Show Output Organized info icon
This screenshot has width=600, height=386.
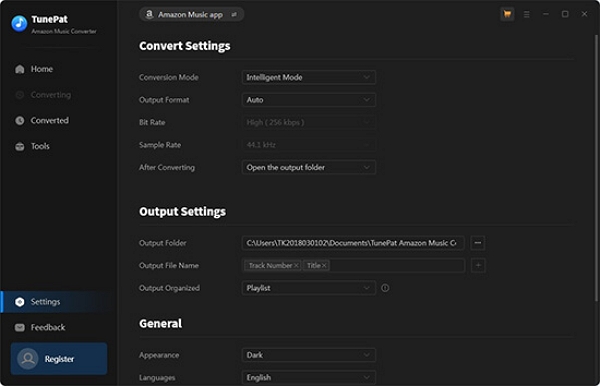385,288
